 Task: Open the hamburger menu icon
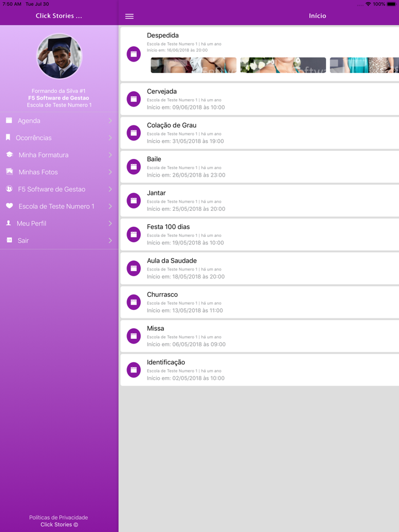coord(129,17)
